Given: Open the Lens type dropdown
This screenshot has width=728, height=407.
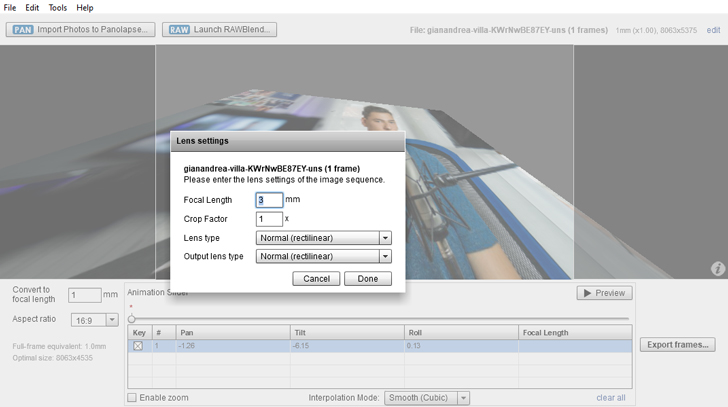Looking at the screenshot, I should click(x=385, y=238).
